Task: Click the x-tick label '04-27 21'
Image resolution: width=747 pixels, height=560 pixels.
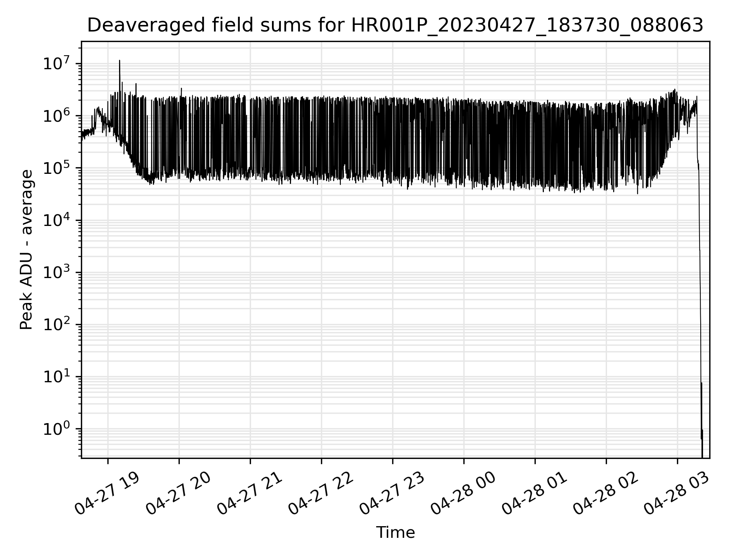Action: tap(249, 493)
